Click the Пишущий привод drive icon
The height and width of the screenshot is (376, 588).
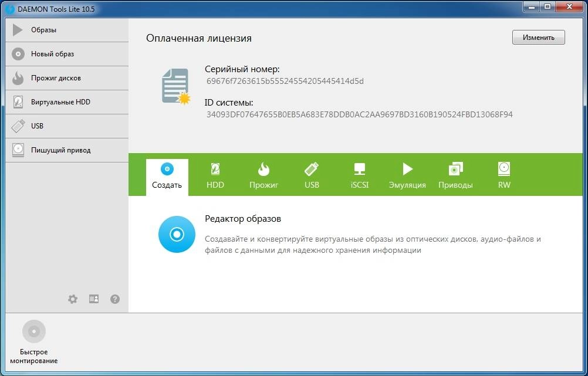coord(18,150)
